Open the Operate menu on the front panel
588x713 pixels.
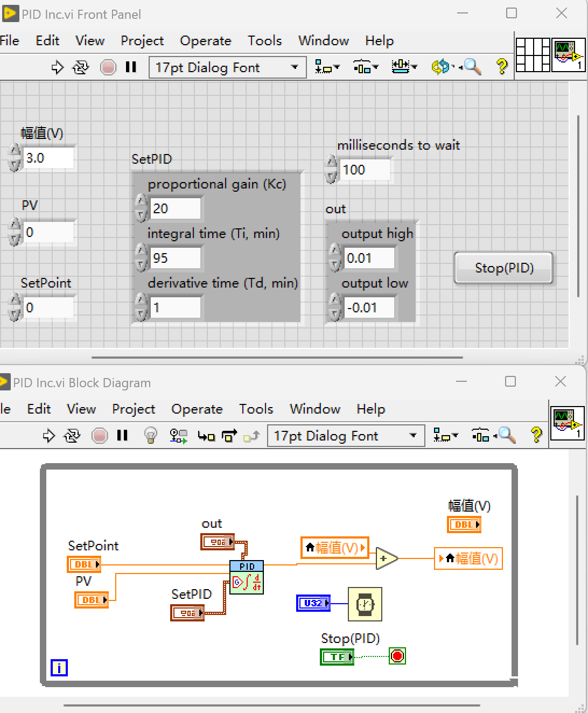[x=205, y=40]
